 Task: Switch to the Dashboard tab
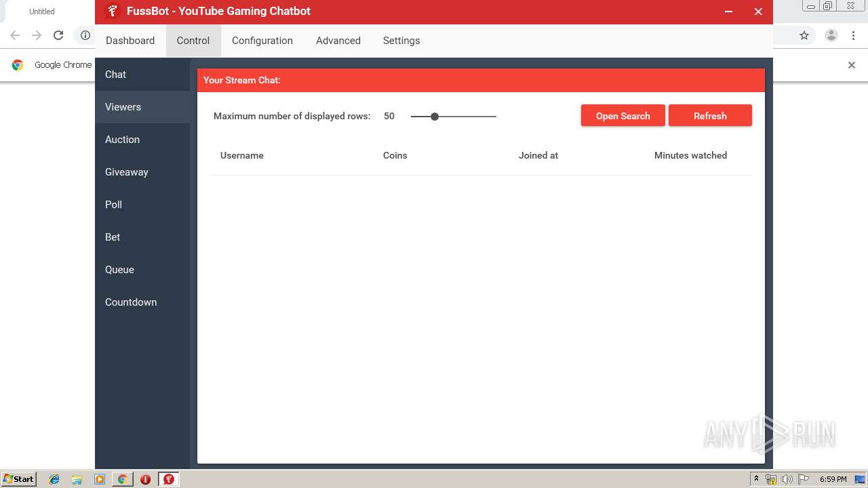130,41
